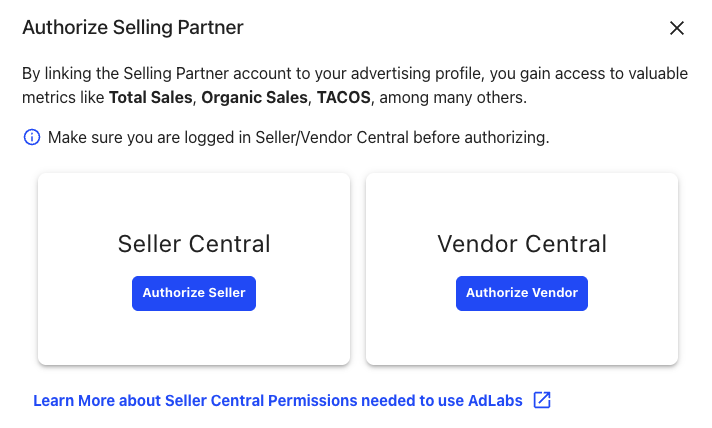This screenshot has height=428, width=712.
Task: Click the Authorize Seller button
Action: pos(194,293)
